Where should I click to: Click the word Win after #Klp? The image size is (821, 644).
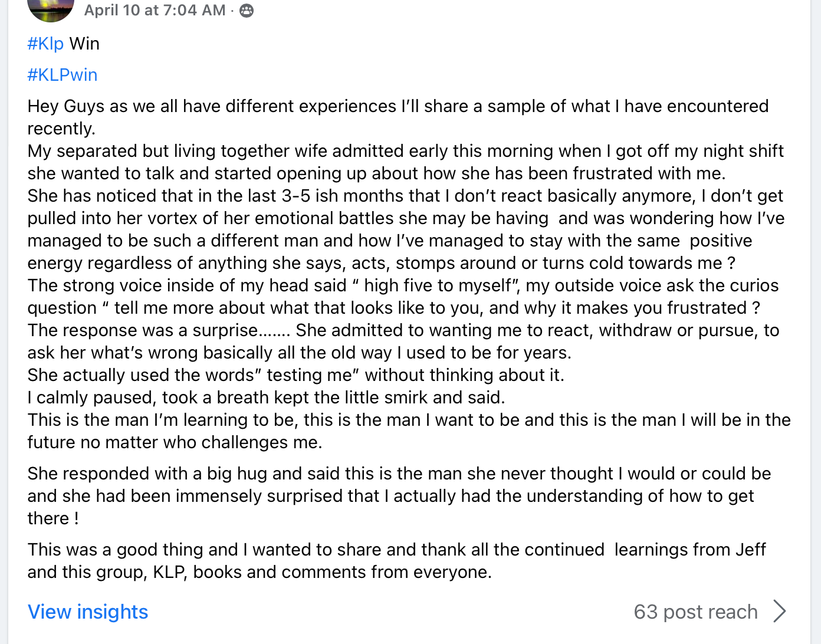[x=84, y=44]
